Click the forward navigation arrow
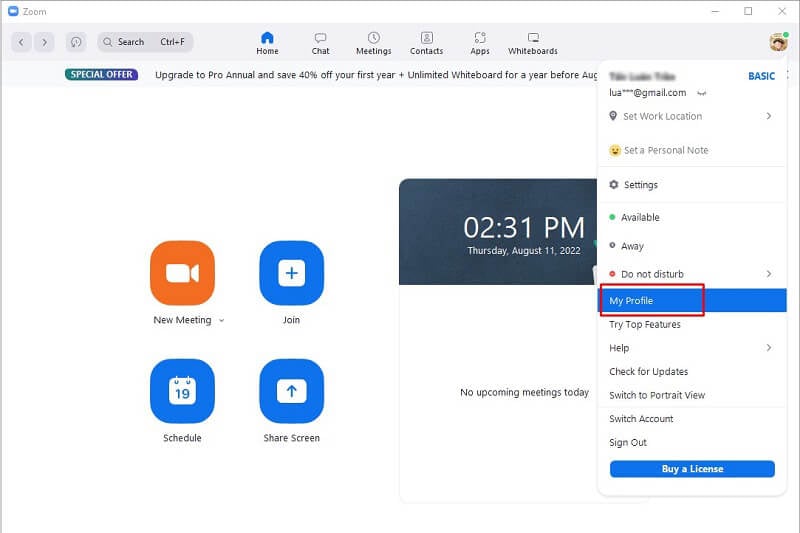800x533 pixels. point(44,42)
